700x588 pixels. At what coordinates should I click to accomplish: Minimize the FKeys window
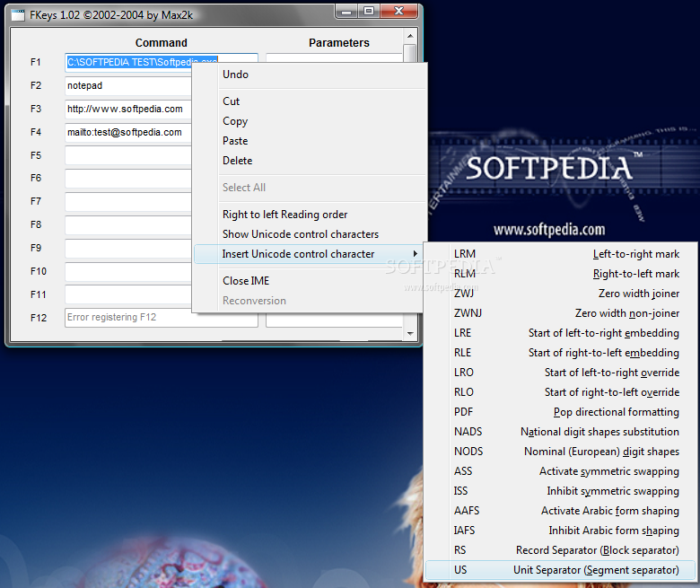(346, 12)
